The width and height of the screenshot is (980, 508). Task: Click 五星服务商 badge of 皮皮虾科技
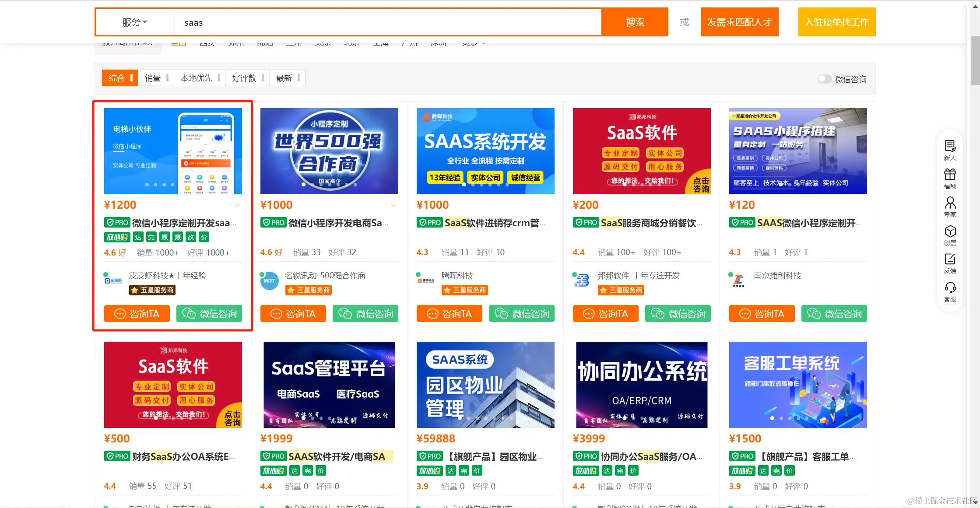[x=152, y=290]
